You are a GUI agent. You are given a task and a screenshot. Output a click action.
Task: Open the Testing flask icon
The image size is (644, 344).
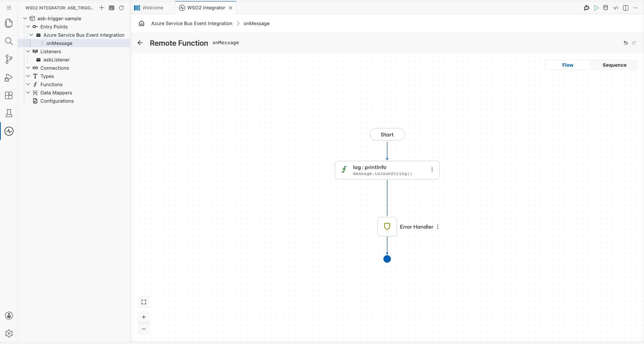coord(9,113)
